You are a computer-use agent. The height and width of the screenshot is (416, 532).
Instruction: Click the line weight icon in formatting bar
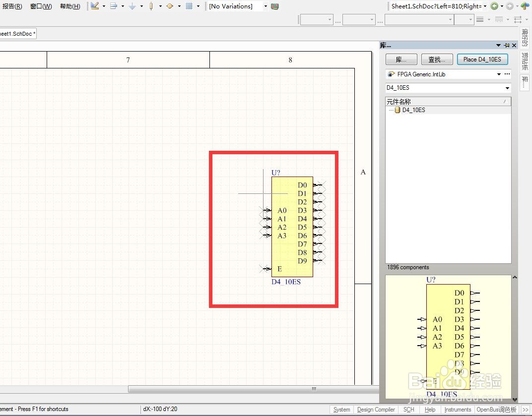480,20
